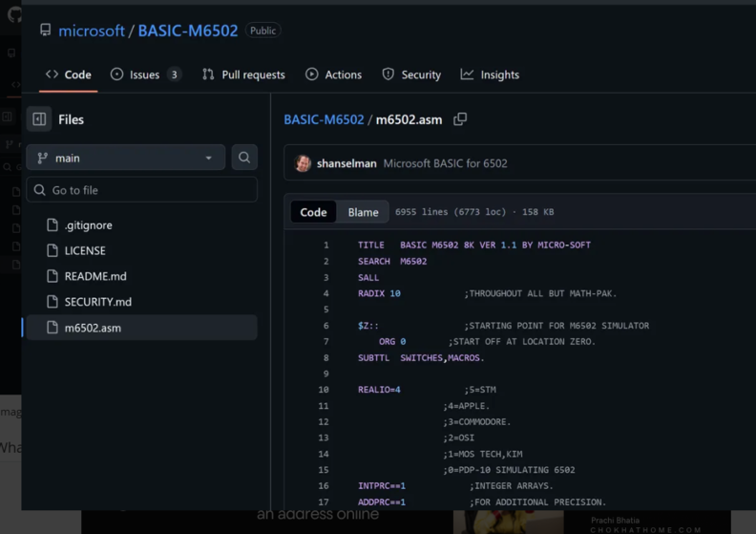This screenshot has width=756, height=534.
Task: Click line number 4 in the code
Action: click(326, 293)
